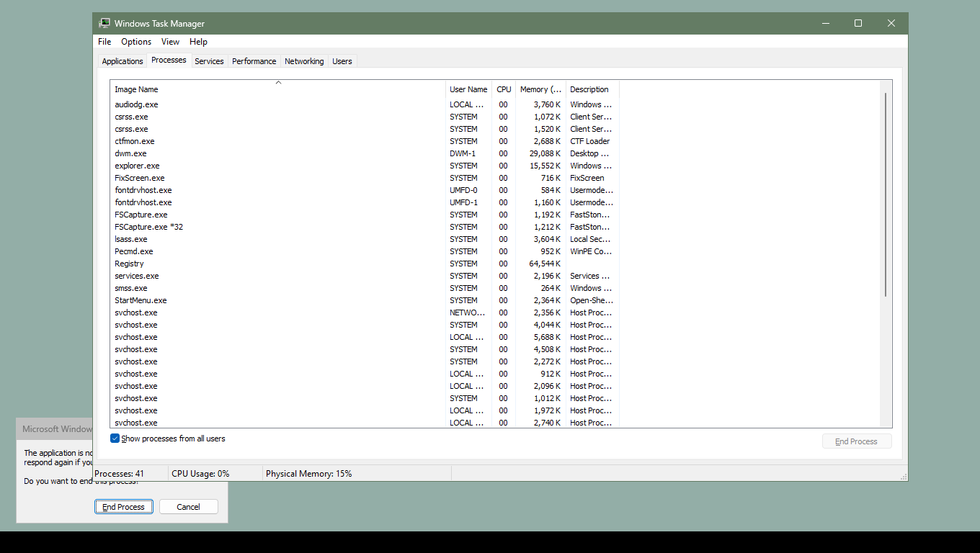
Task: Select the services.exe process
Action: click(365, 276)
